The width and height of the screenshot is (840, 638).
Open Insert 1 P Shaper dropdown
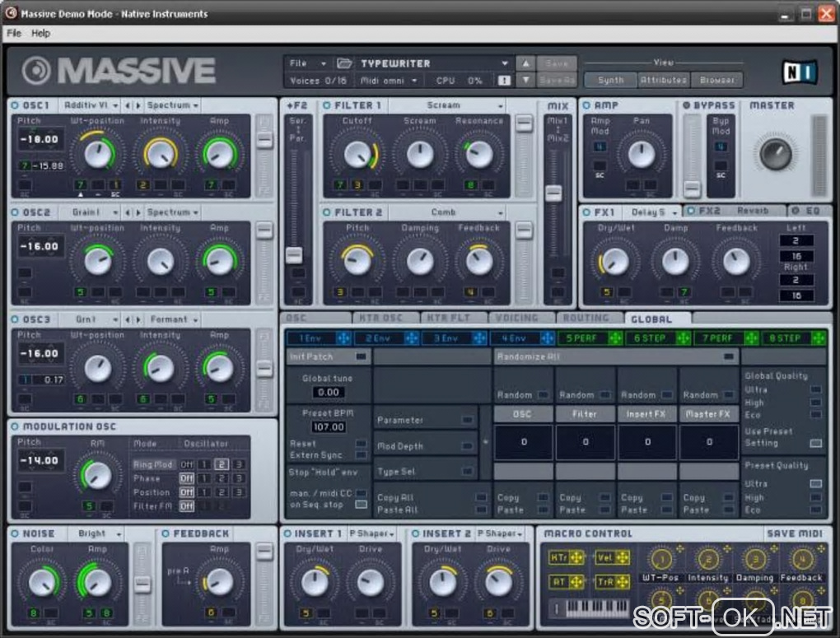371,534
